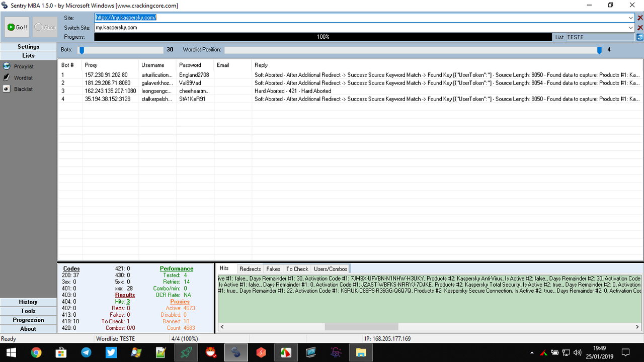This screenshot has height=362, width=644.
Task: Expand the History panel section
Action: pyautogui.click(x=28, y=302)
